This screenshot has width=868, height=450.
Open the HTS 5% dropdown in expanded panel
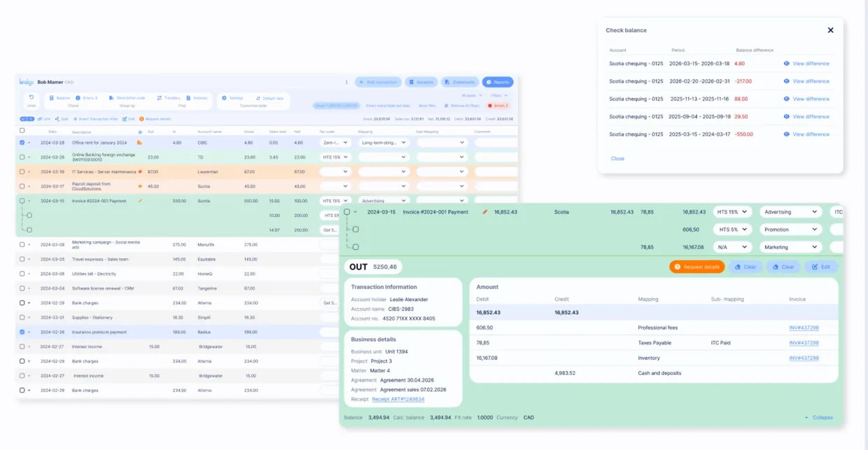tap(732, 230)
